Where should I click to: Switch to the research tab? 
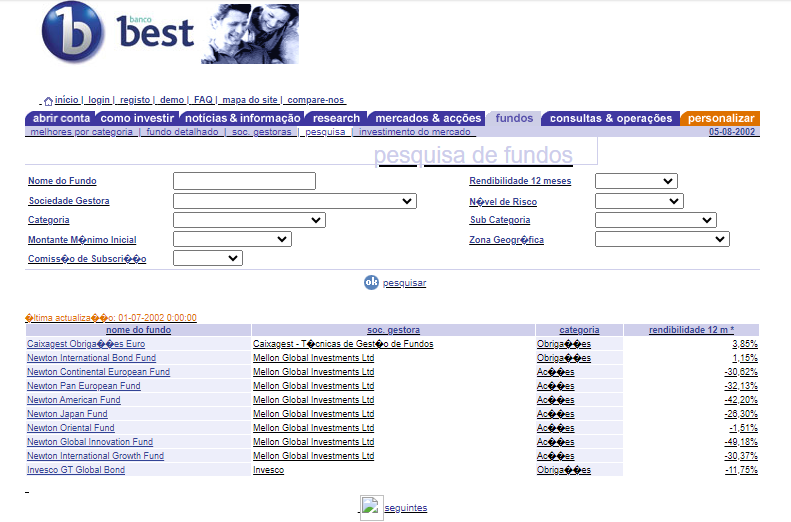coord(336,118)
